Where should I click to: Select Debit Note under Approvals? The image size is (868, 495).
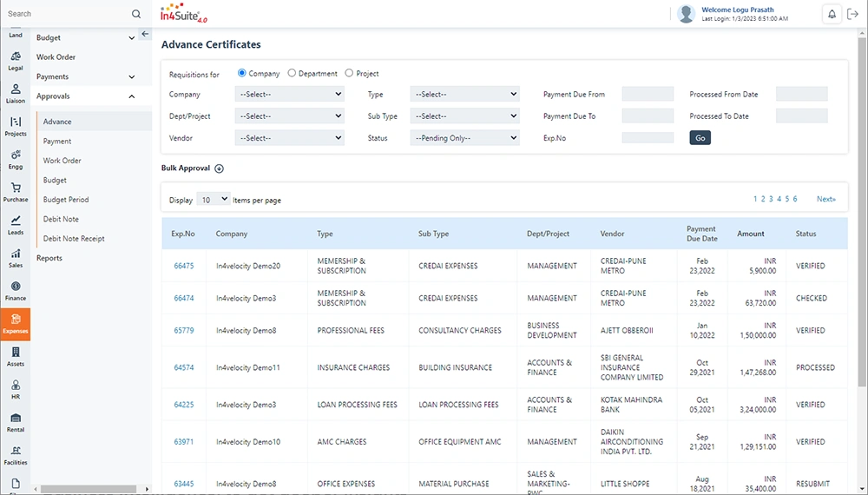61,219
